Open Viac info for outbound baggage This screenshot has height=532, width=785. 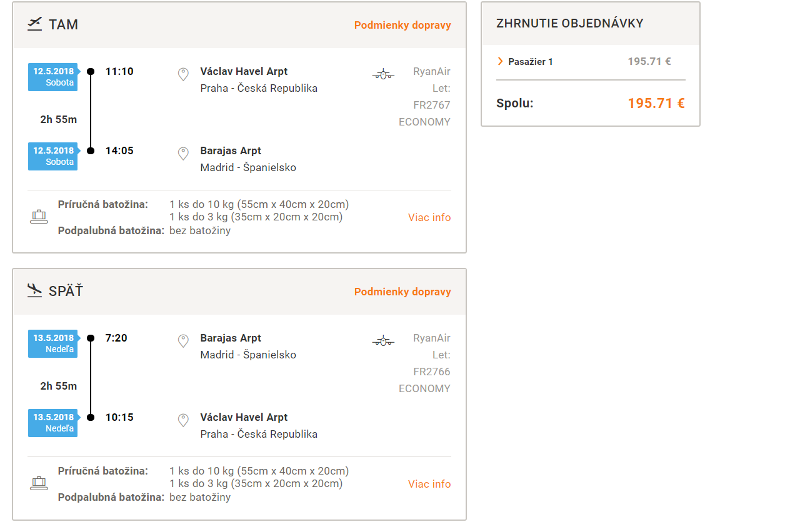[429, 217]
